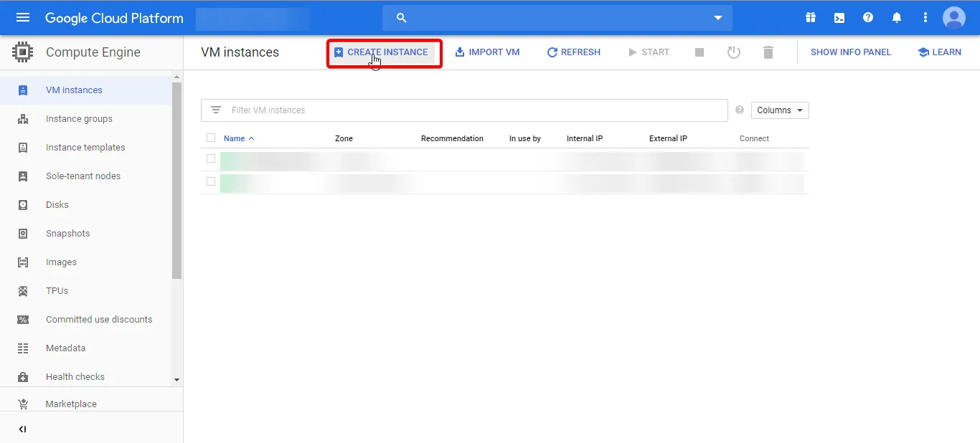
Task: Click the CREATE INSTANCE button
Action: [384, 52]
